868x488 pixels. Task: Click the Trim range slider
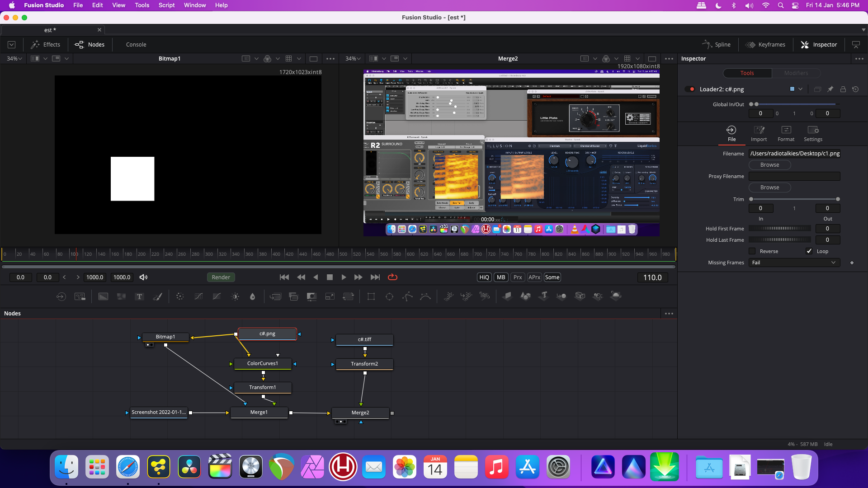click(x=794, y=199)
